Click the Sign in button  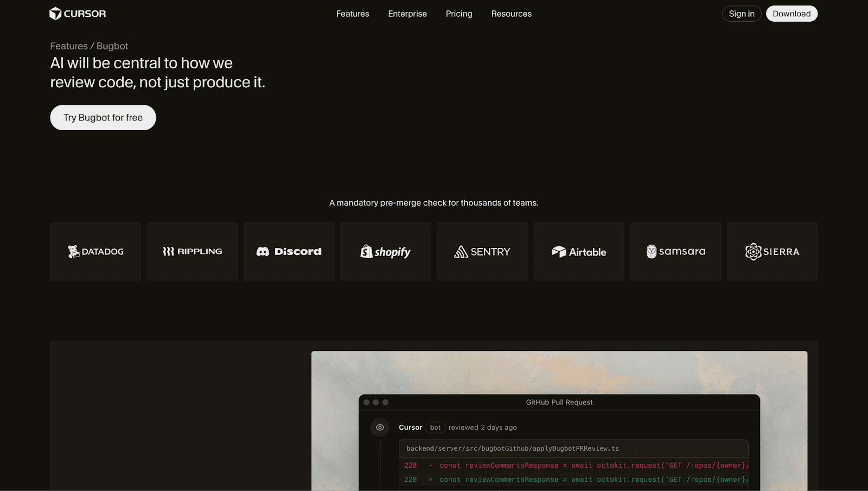742,14
